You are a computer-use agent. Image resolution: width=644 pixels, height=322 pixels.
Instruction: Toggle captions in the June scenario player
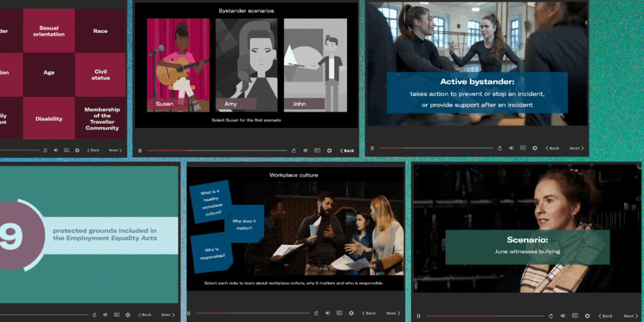(575, 316)
